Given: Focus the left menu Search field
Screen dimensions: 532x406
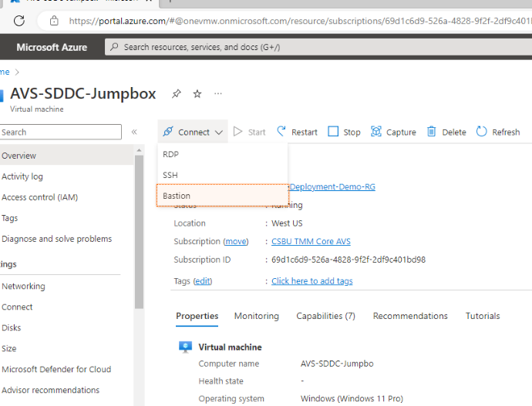Looking at the screenshot, I should point(60,132).
